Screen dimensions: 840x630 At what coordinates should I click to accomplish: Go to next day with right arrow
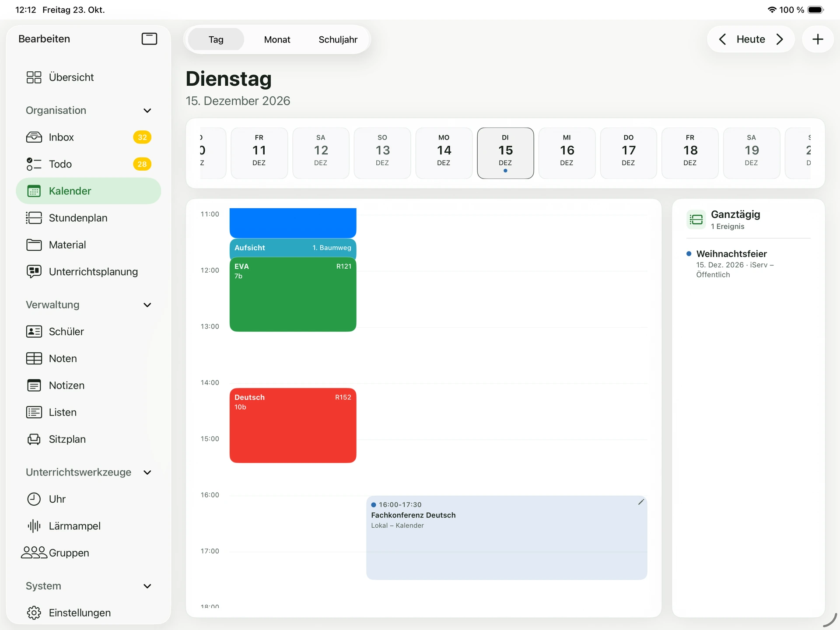780,39
